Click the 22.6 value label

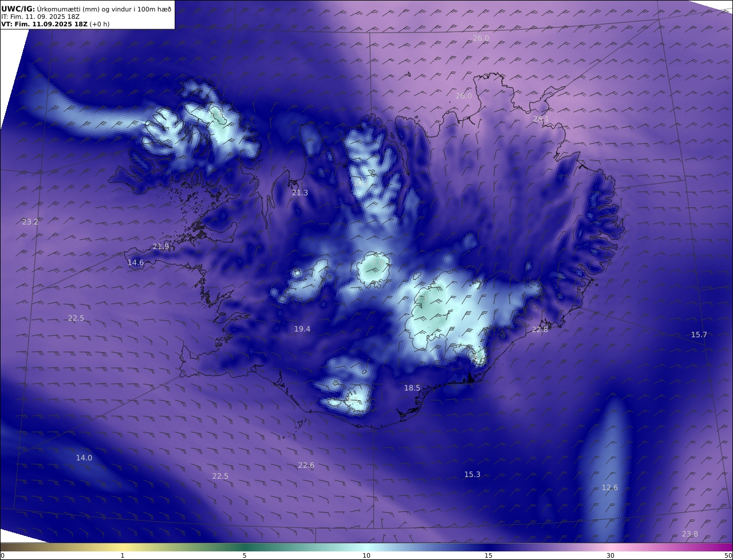pyautogui.click(x=306, y=466)
